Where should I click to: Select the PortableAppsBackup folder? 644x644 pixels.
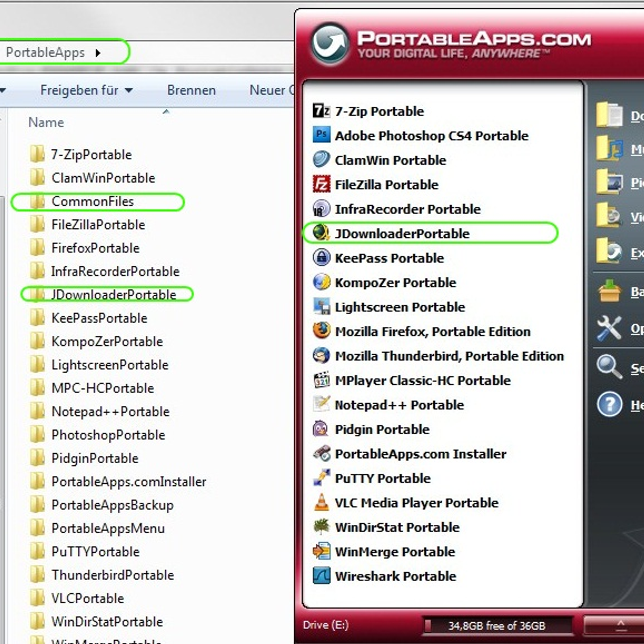tap(102, 505)
